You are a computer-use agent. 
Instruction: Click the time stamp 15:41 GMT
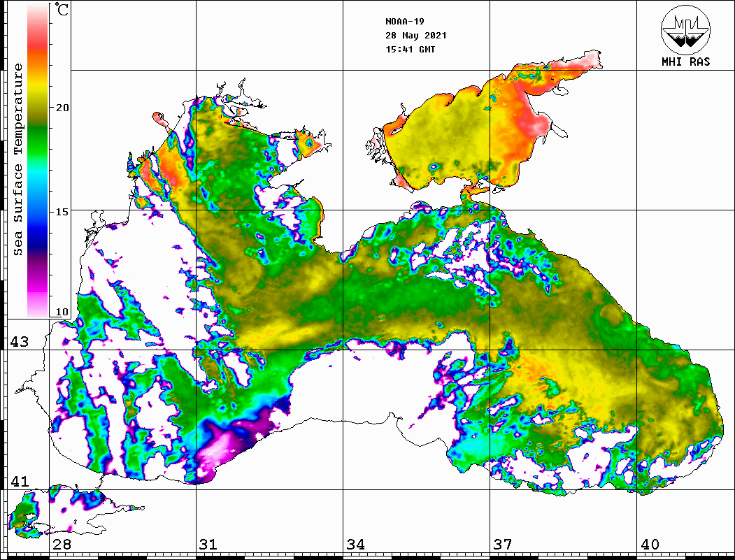pos(410,50)
